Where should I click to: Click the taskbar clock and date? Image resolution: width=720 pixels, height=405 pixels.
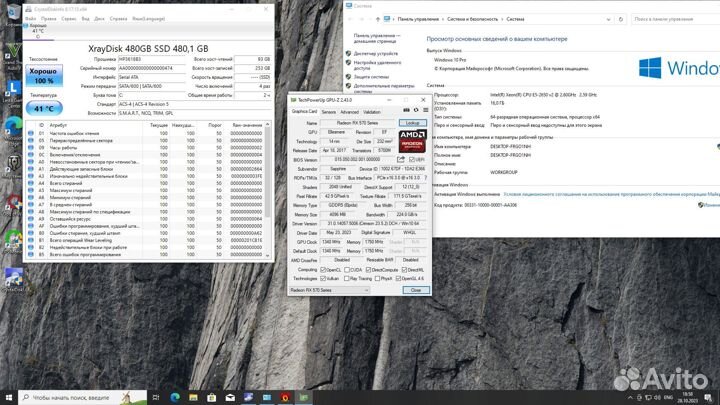pyautogui.click(x=687, y=398)
